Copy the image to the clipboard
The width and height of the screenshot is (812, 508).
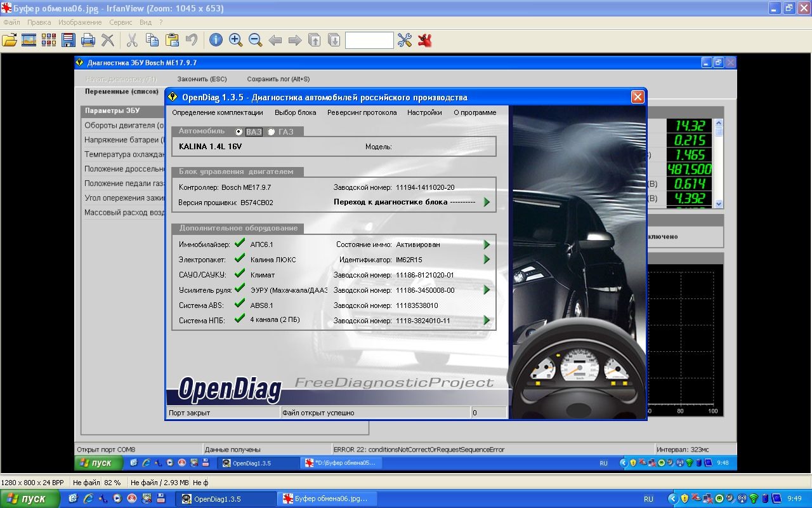tap(152, 40)
